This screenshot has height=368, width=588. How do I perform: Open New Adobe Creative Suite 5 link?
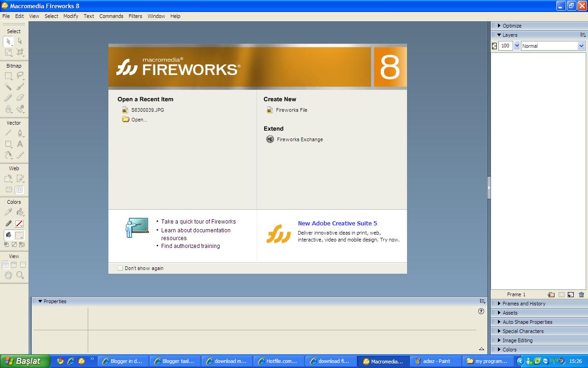coord(338,224)
